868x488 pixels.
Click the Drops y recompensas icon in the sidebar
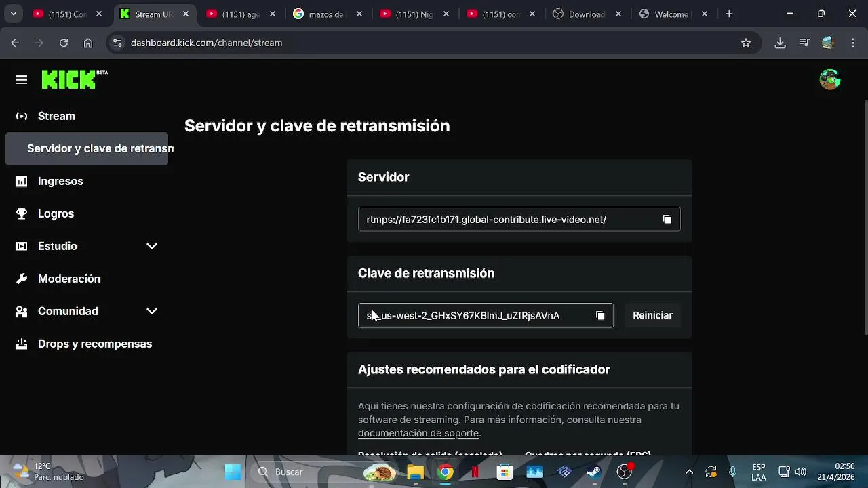click(22, 344)
